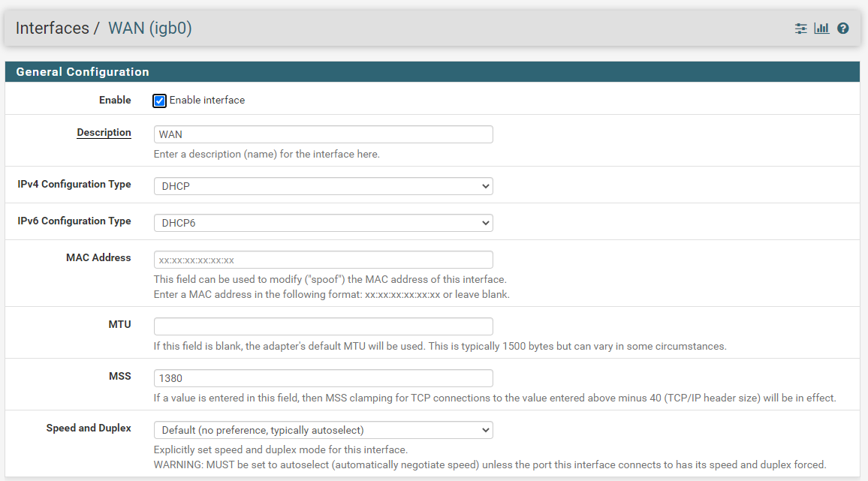Uncheck the Enable interface checkbox
Image resolution: width=868 pixels, height=481 pixels.
[160, 101]
